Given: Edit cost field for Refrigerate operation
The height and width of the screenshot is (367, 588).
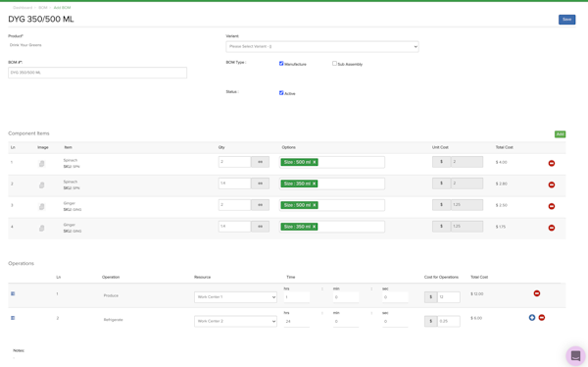Looking at the screenshot, I should pos(449,321).
